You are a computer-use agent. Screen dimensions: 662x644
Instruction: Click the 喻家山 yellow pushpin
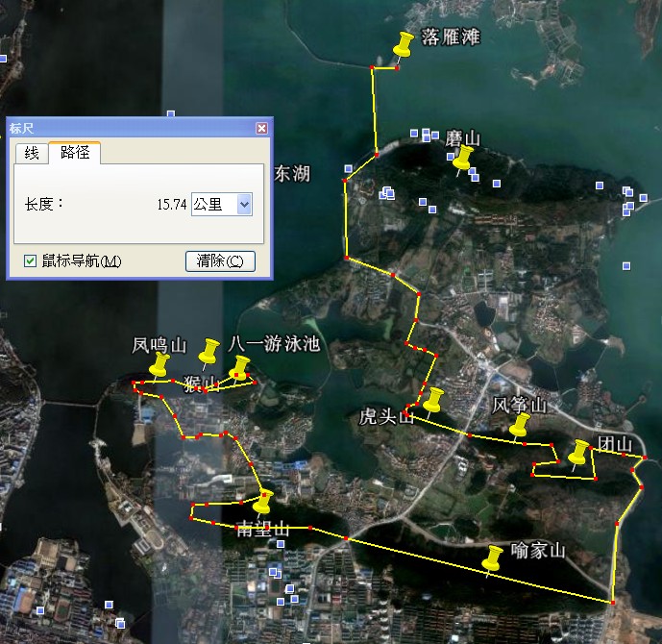coord(492,557)
